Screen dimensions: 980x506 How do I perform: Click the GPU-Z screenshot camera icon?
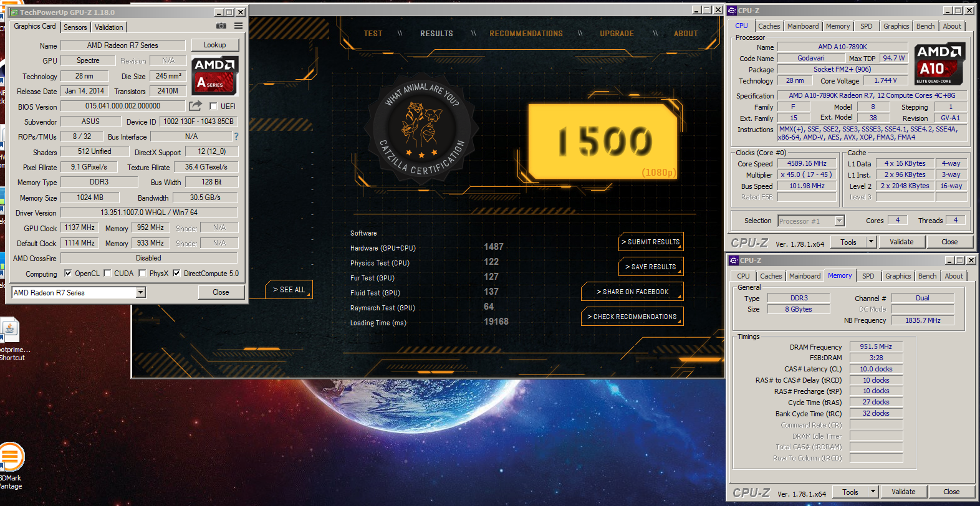(x=221, y=26)
